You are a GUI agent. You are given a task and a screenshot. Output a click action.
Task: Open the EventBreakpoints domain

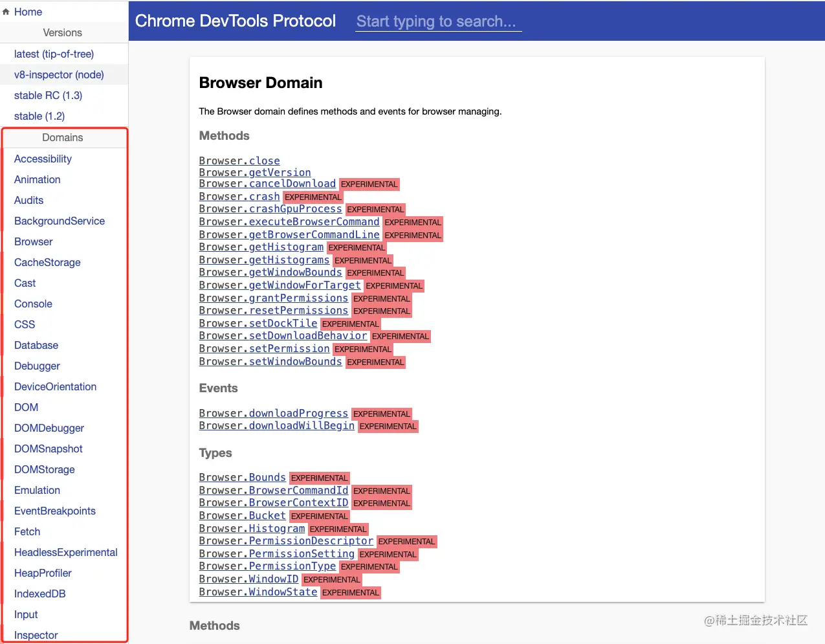pos(55,511)
